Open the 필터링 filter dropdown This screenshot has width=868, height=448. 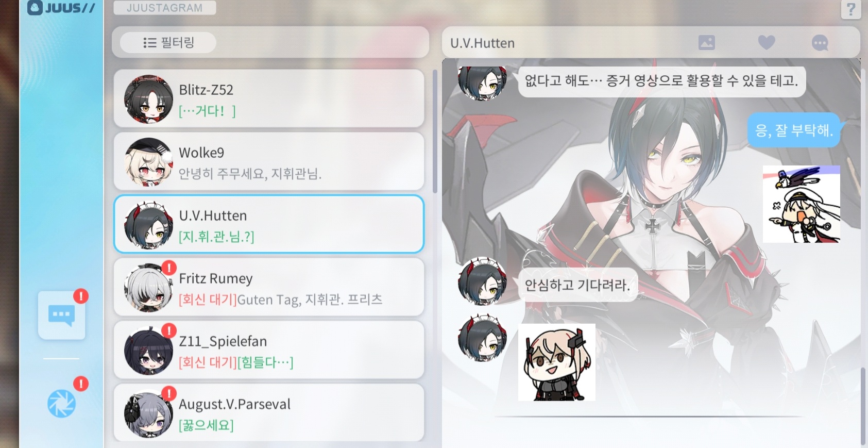[x=168, y=42]
